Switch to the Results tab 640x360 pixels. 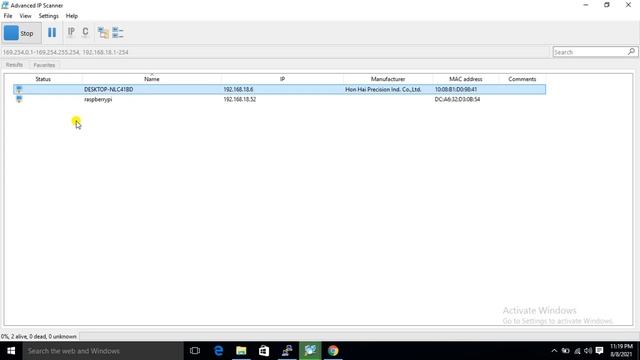14,65
